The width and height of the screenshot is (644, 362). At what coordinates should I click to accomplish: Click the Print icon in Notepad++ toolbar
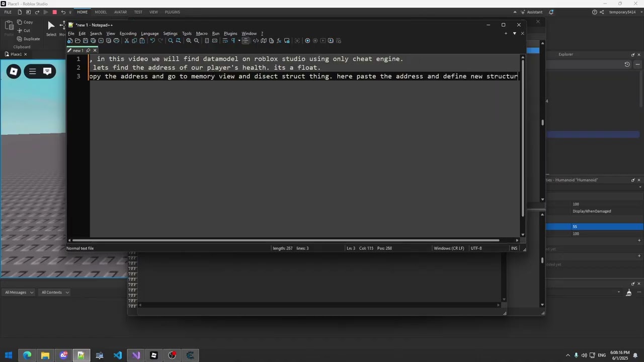tap(117, 41)
